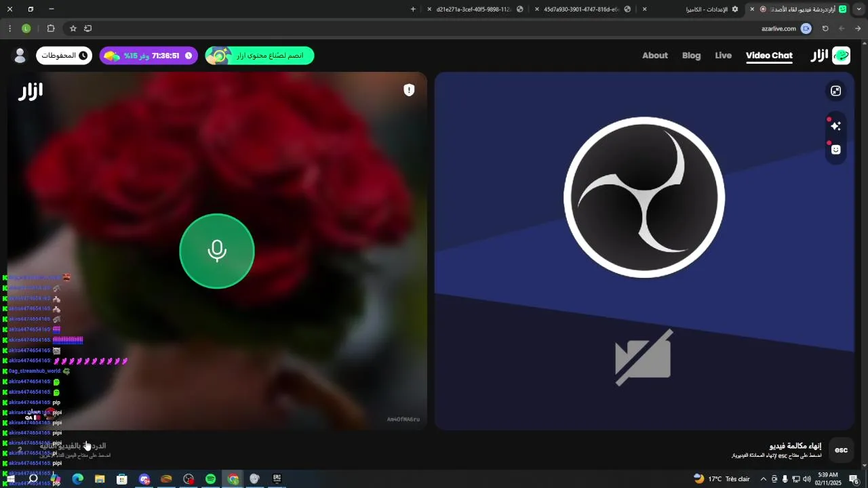Click the 0ag_streamhub_world chat message
The height and width of the screenshot is (488, 868).
tap(37, 371)
